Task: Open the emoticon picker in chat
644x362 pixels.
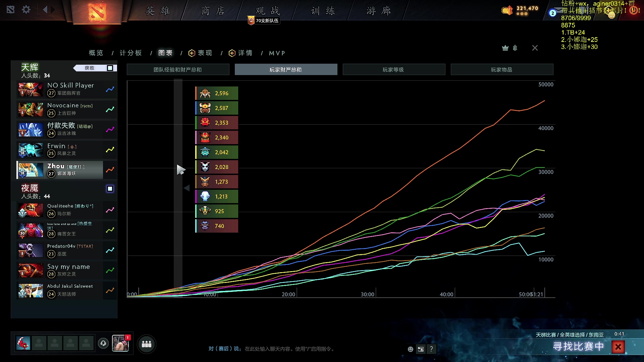Action: 410,349
